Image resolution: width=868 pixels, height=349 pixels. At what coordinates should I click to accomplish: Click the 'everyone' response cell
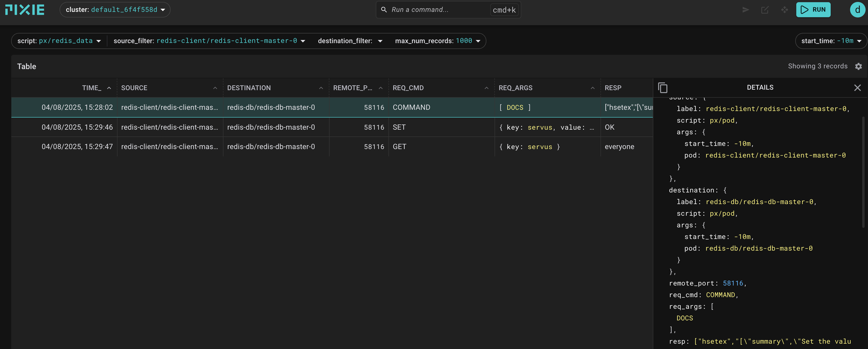coord(619,147)
